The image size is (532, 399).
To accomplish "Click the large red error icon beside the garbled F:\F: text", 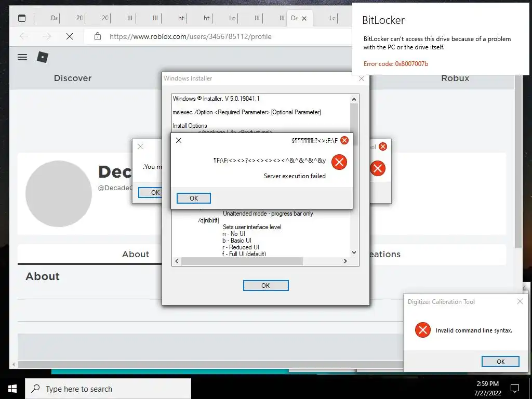I will coord(339,162).
